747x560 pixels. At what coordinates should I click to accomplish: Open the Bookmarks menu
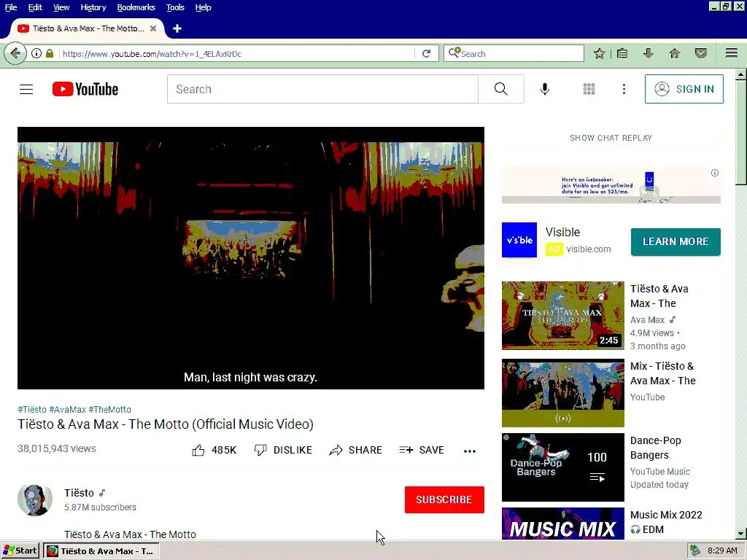click(x=136, y=7)
